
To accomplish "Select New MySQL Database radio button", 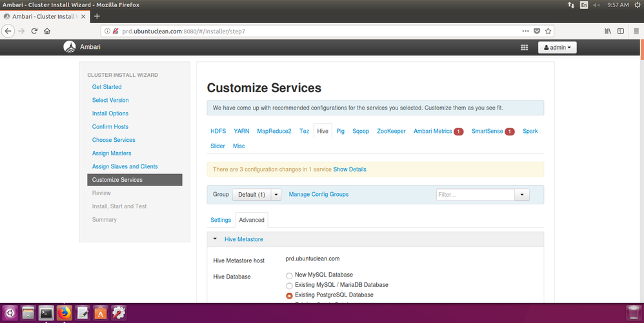I will coord(289,276).
